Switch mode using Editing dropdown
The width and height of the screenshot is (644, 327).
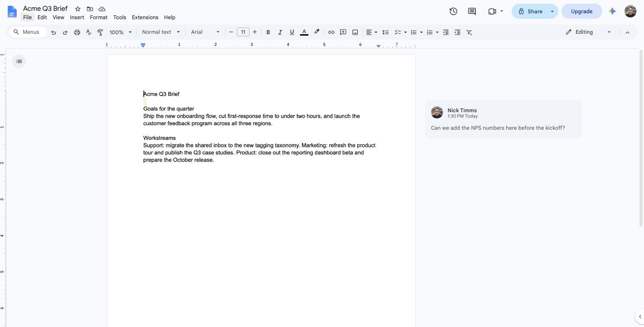point(588,32)
